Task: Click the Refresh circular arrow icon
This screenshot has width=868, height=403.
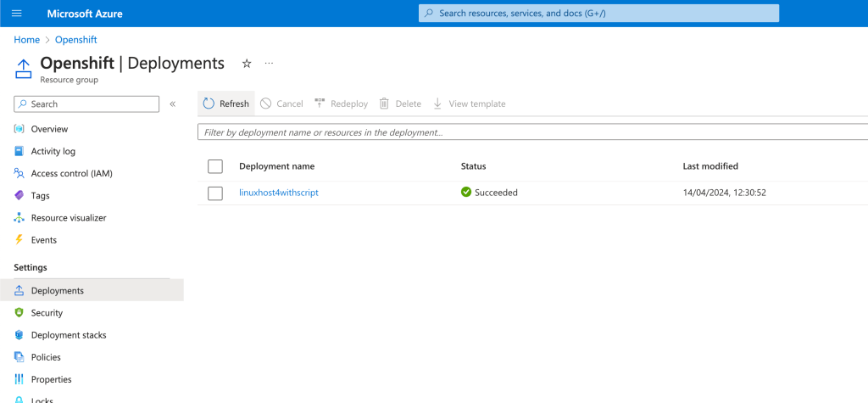Action: pyautogui.click(x=209, y=104)
